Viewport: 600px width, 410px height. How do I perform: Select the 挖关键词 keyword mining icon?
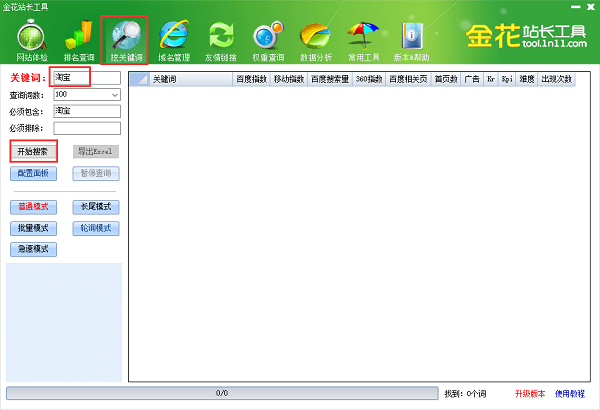(x=126, y=40)
